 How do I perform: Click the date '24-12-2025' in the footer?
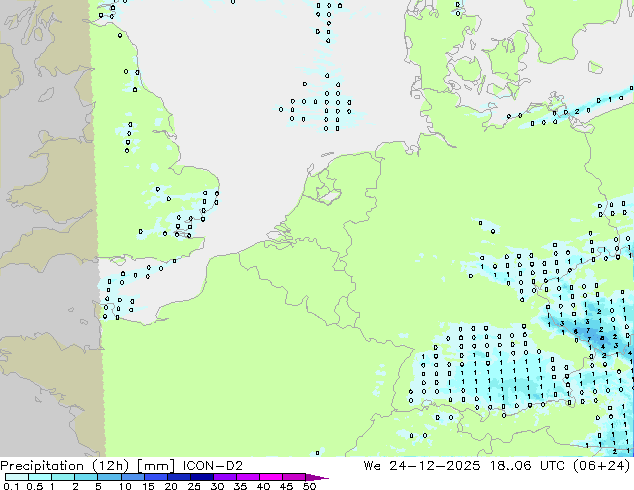coord(435,466)
